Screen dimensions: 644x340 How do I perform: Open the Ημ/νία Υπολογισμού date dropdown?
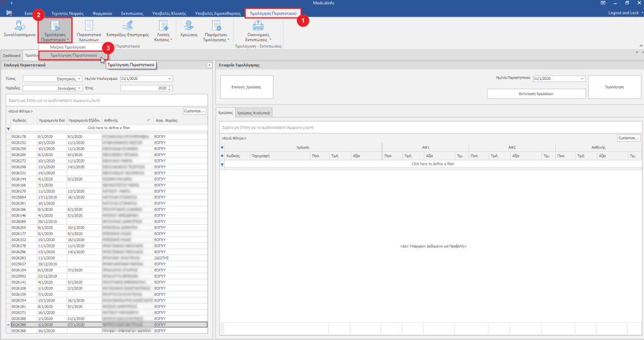click(x=170, y=79)
